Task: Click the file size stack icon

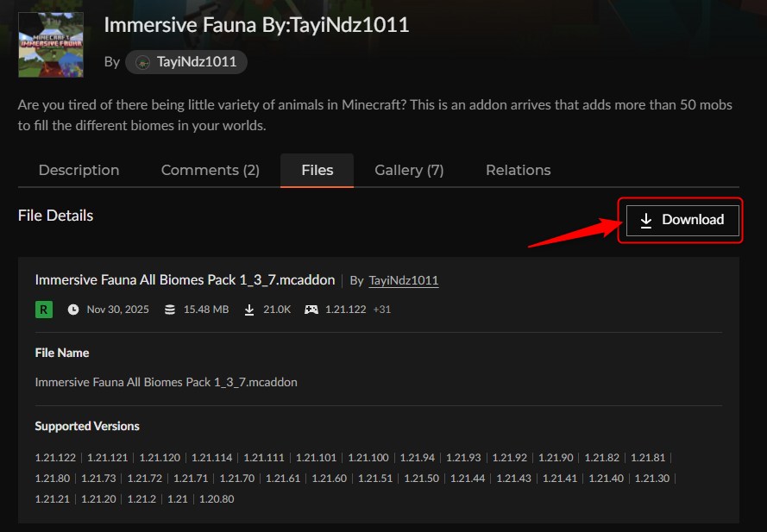Action: pyautogui.click(x=170, y=310)
